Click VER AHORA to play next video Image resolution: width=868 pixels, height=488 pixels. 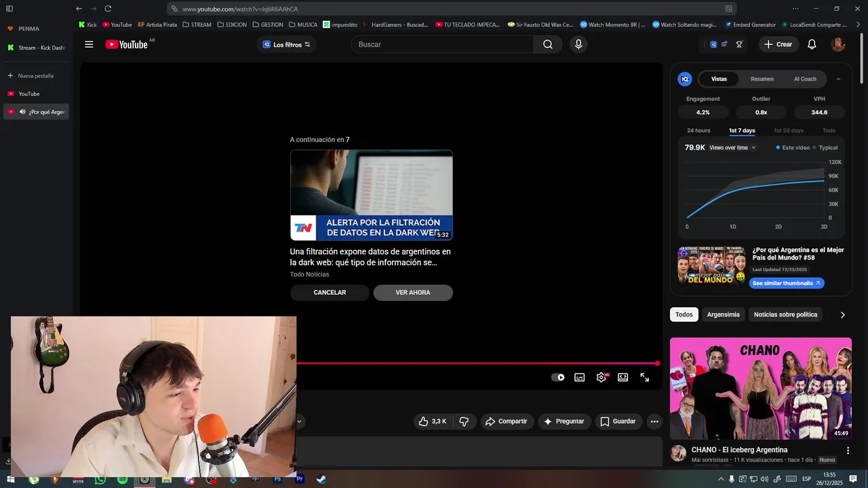[413, 293]
